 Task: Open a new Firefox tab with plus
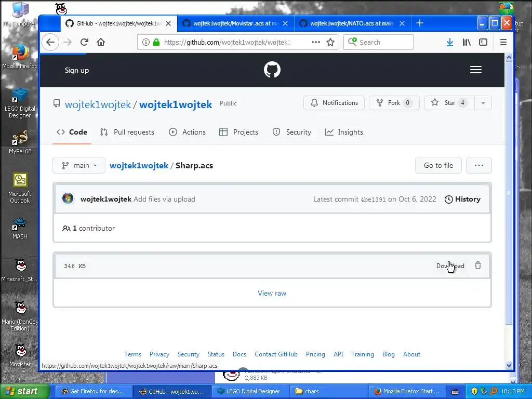[420, 23]
